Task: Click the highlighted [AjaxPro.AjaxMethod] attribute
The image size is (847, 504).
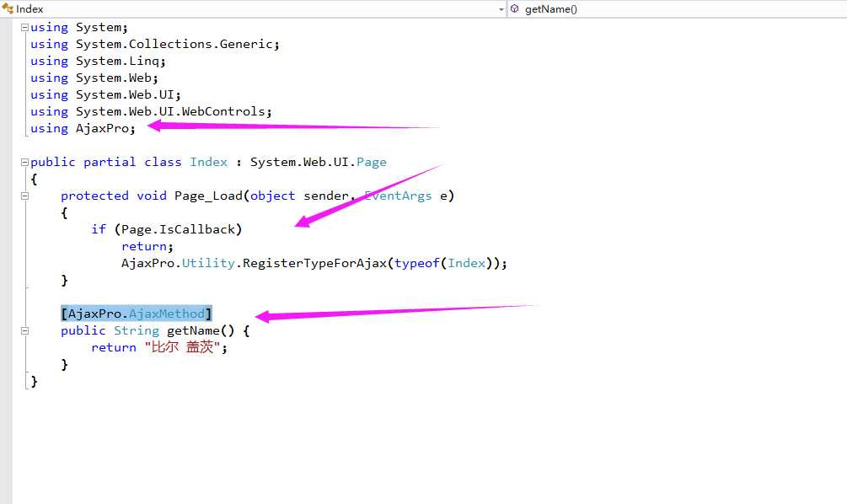Action: pos(137,314)
